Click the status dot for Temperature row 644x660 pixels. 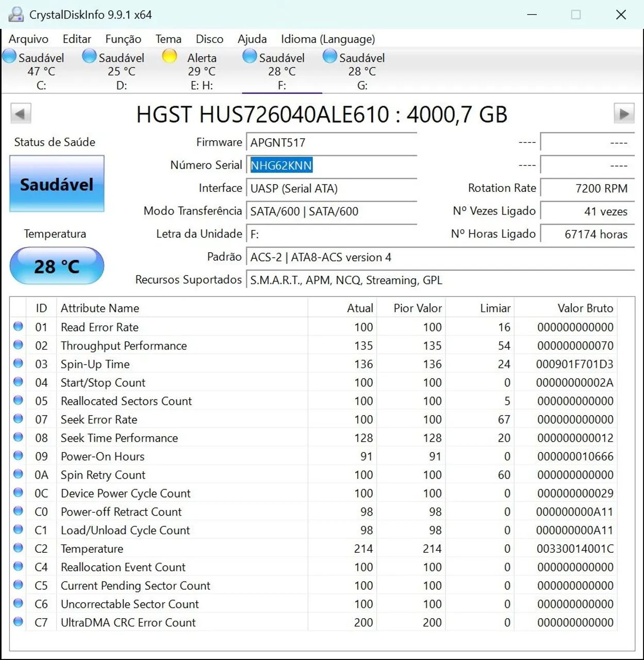[18, 548]
